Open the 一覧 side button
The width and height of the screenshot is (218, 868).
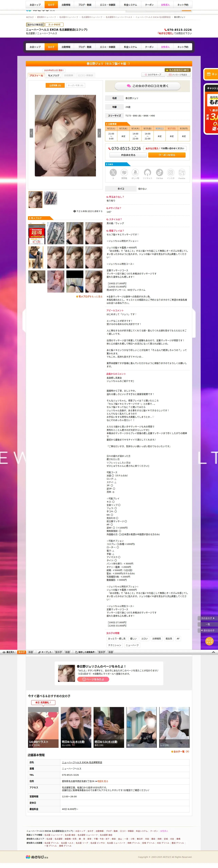click(208, 624)
